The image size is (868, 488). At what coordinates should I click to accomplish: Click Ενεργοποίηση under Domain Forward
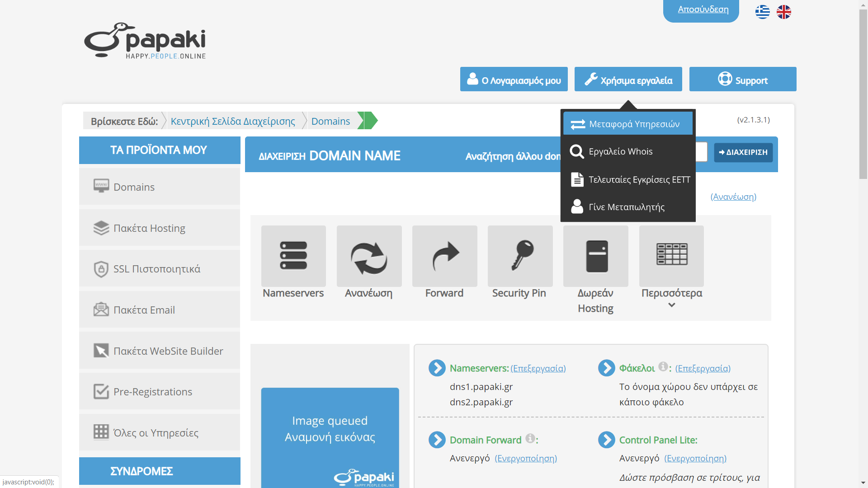[x=526, y=458]
